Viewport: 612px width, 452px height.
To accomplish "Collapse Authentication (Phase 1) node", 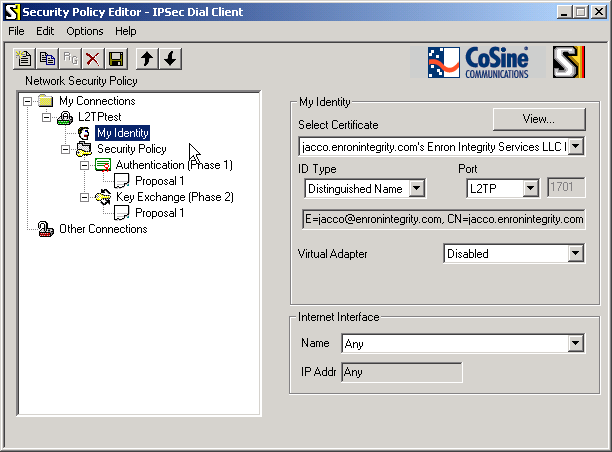I will (x=84, y=165).
